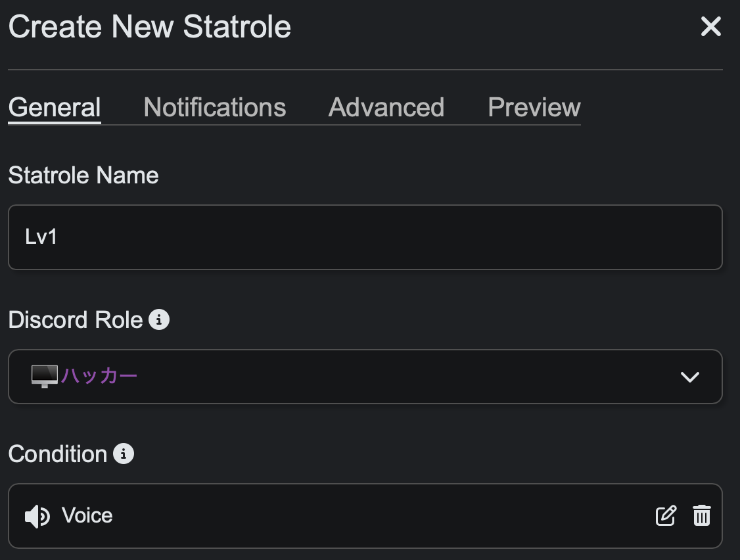Focus the Statrole Name text field

tap(365, 237)
